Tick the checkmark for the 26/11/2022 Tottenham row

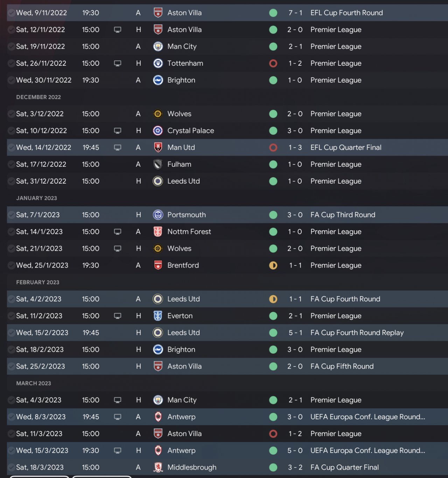coord(11,63)
